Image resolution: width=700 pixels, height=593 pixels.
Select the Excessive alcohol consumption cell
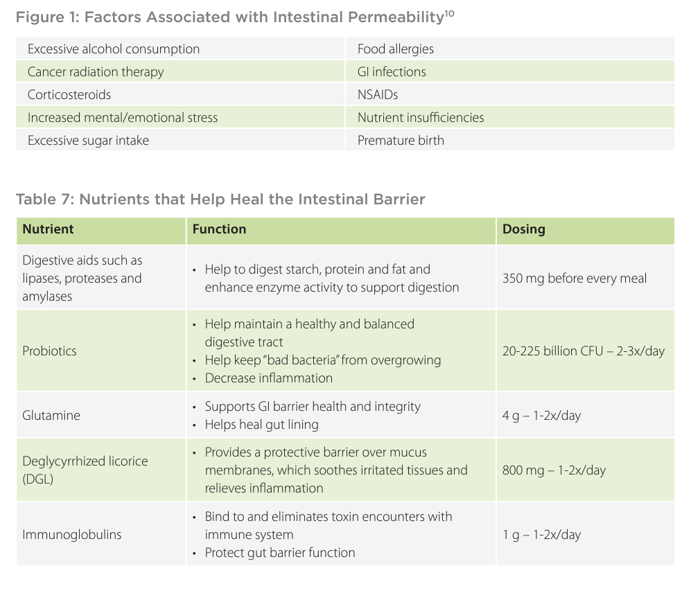click(114, 49)
